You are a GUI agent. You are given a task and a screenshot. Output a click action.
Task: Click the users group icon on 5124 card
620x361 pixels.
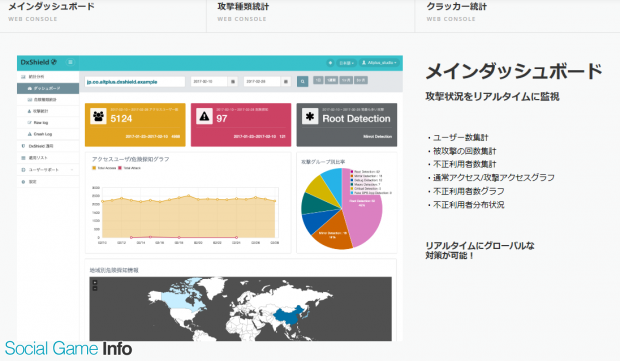[x=98, y=116]
